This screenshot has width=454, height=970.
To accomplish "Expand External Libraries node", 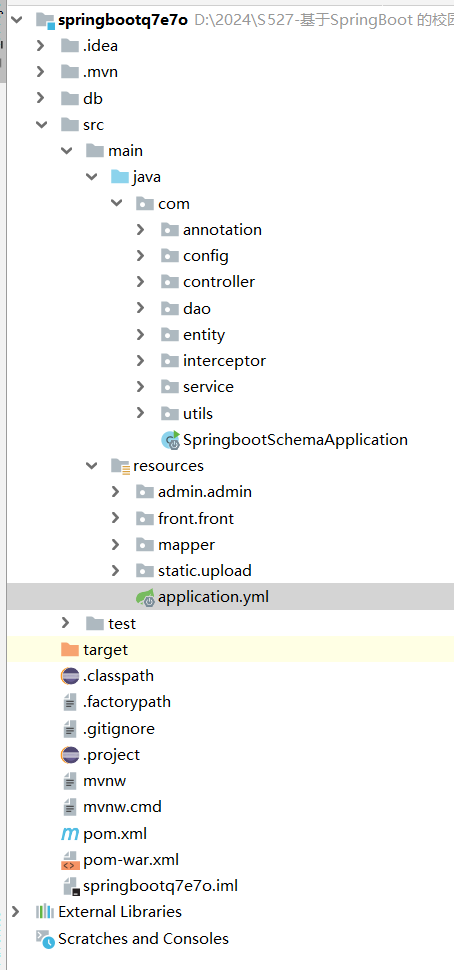I will point(17,912).
